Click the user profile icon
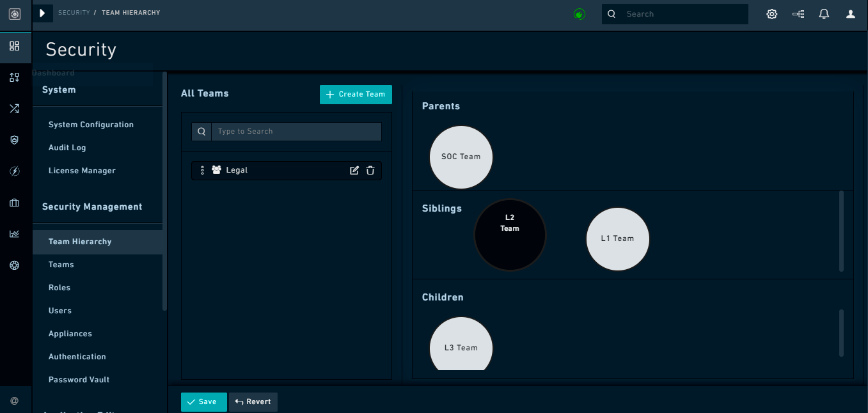This screenshot has height=413, width=868. coord(850,13)
